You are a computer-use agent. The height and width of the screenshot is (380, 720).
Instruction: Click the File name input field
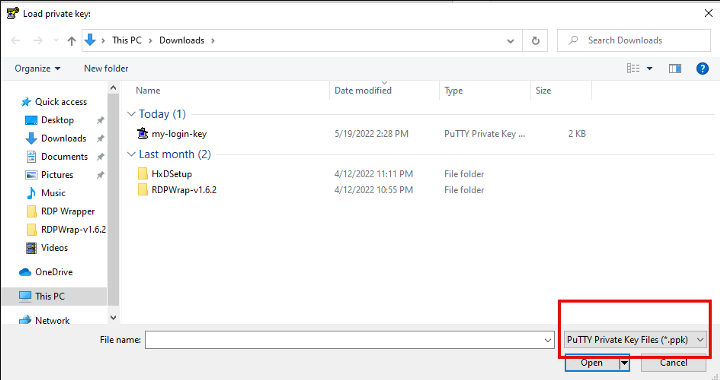344,340
